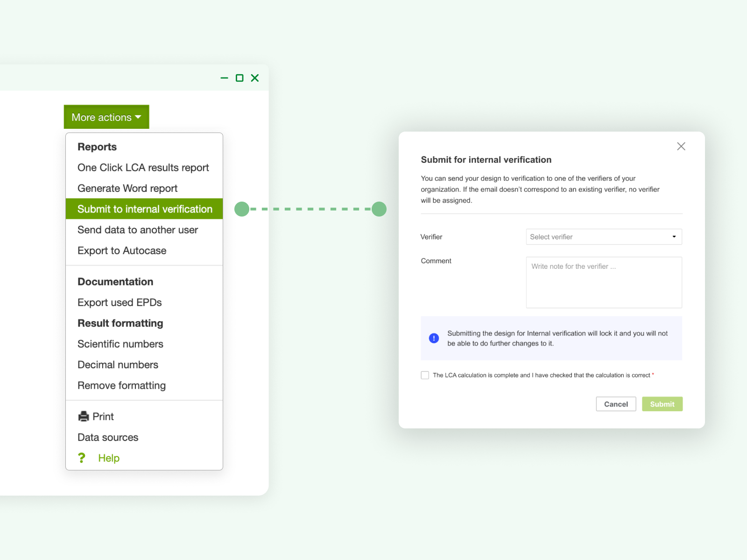The width and height of the screenshot is (747, 560).
Task: Minimize the application window
Action: tap(225, 78)
